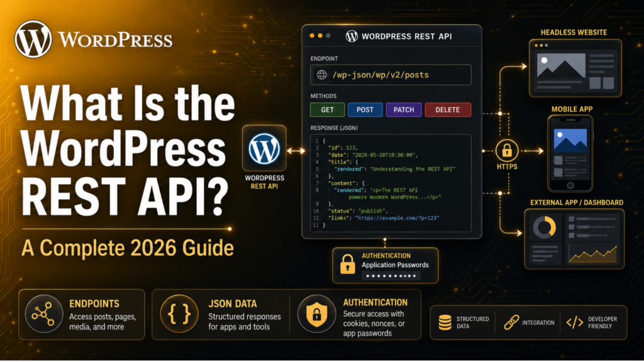
Task: Click the Developer Friendly code brackets icon
Action: [575, 322]
